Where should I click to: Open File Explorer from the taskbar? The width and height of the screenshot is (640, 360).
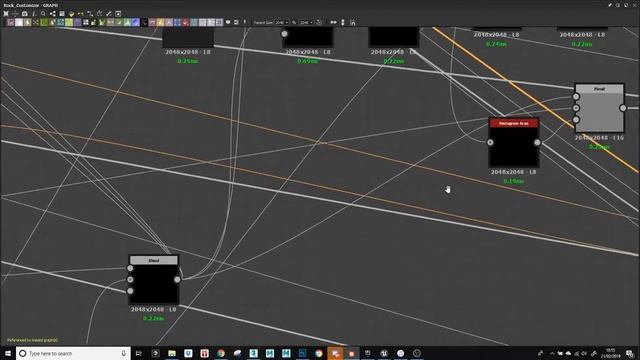tap(172, 353)
